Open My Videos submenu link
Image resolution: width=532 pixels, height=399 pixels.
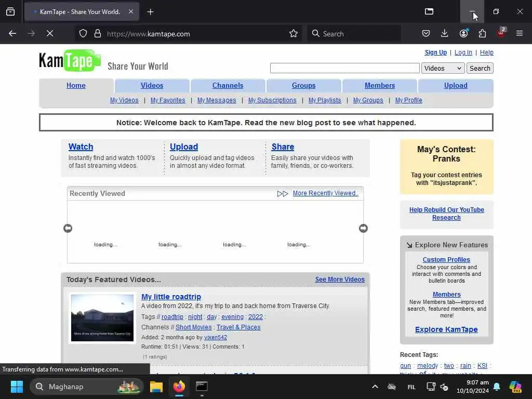(x=124, y=100)
